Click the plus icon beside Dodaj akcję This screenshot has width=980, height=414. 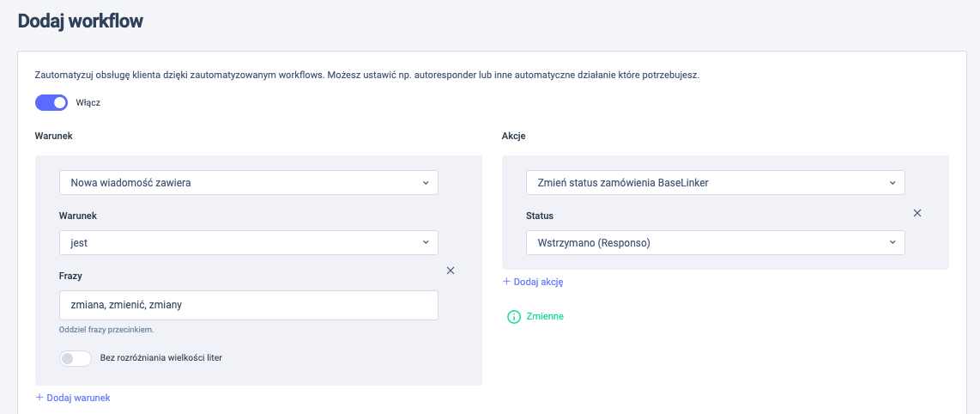[x=506, y=281]
